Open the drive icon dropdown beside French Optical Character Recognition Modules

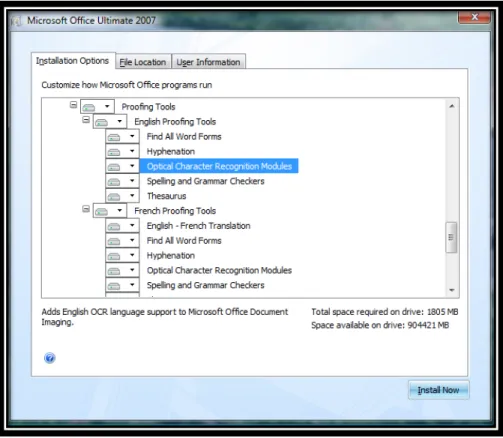point(122,270)
